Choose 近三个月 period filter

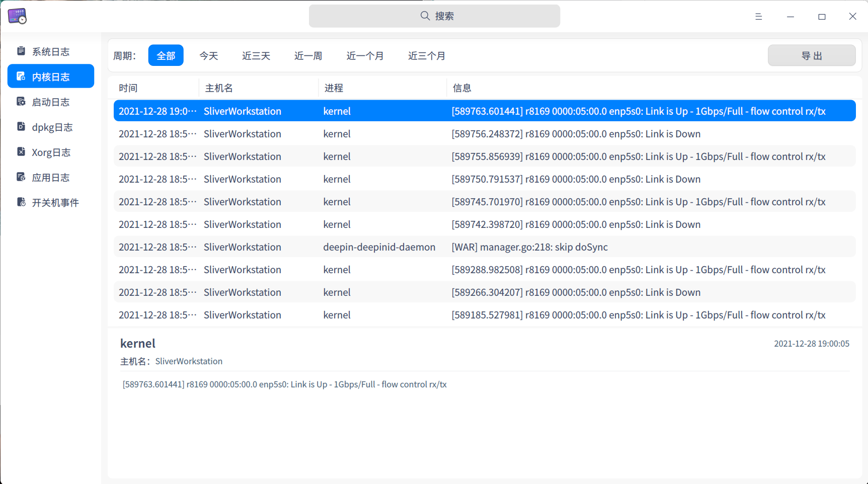[426, 55]
